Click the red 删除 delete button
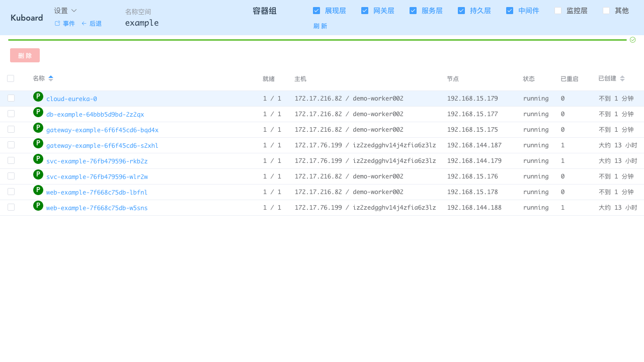 [x=25, y=55]
